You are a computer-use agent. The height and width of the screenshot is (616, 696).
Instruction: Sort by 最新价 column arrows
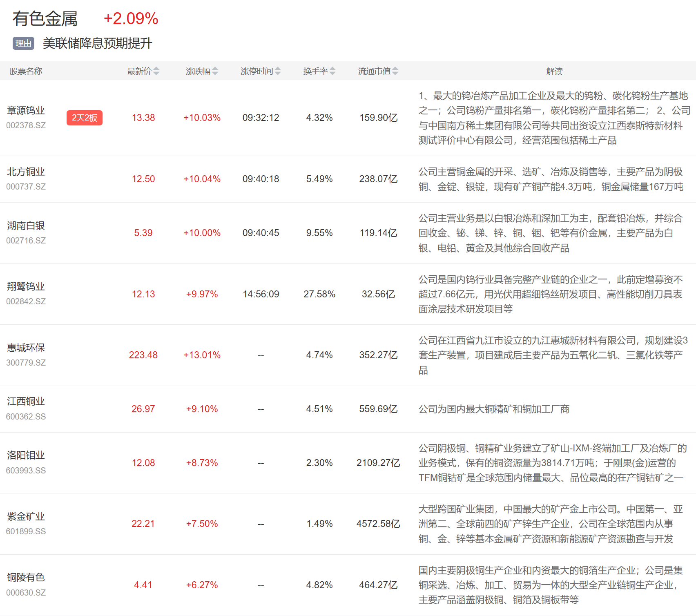[156, 71]
